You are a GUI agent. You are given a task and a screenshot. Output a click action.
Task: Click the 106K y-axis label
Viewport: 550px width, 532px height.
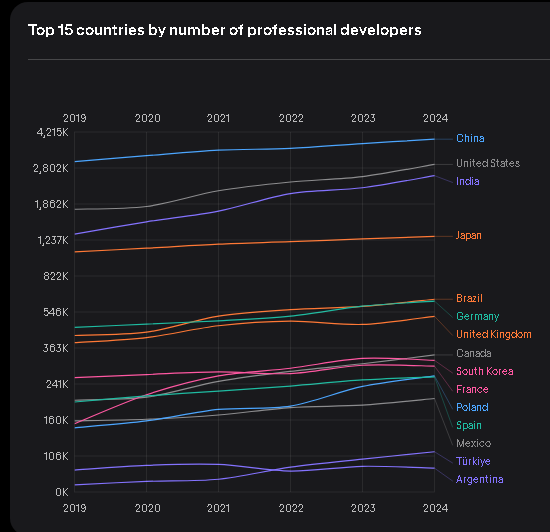[x=56, y=457]
